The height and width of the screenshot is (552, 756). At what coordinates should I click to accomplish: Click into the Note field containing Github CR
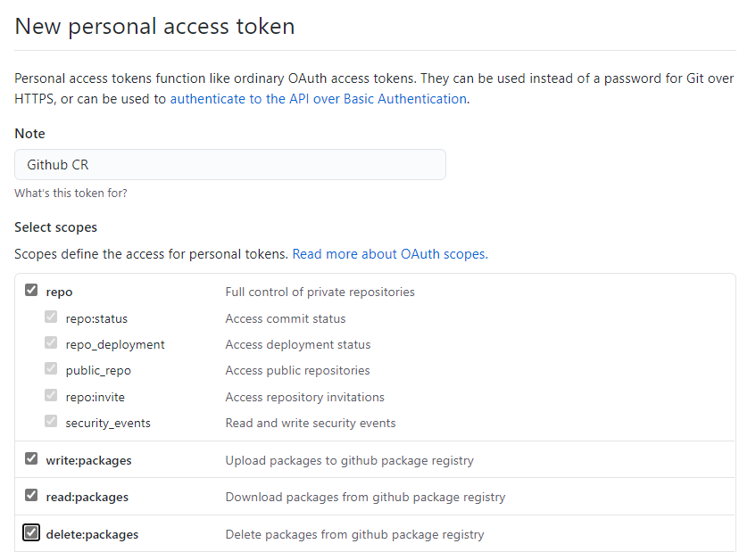[229, 165]
